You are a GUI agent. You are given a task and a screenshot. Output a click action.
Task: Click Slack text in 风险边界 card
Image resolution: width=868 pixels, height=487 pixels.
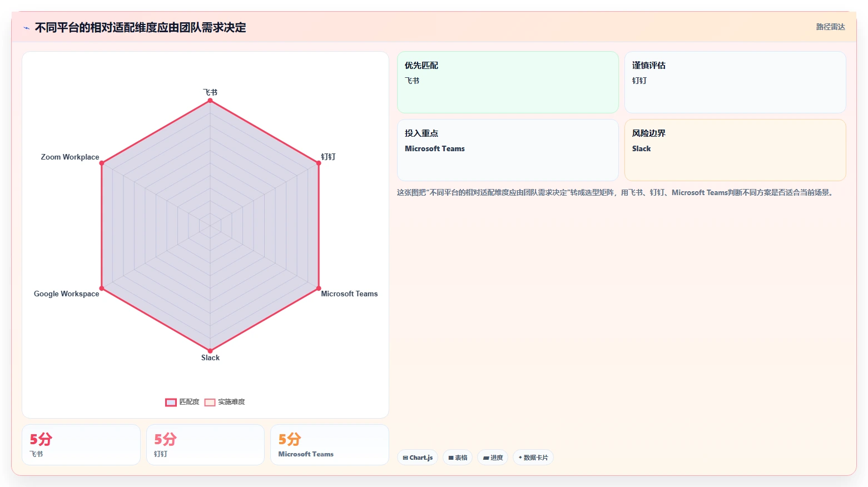[641, 148]
